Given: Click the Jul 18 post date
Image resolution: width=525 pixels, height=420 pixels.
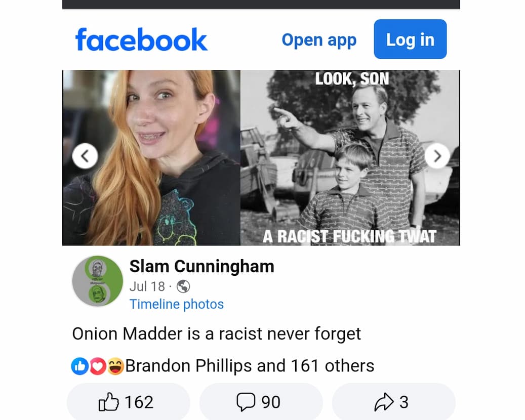Looking at the screenshot, I should [x=147, y=286].
